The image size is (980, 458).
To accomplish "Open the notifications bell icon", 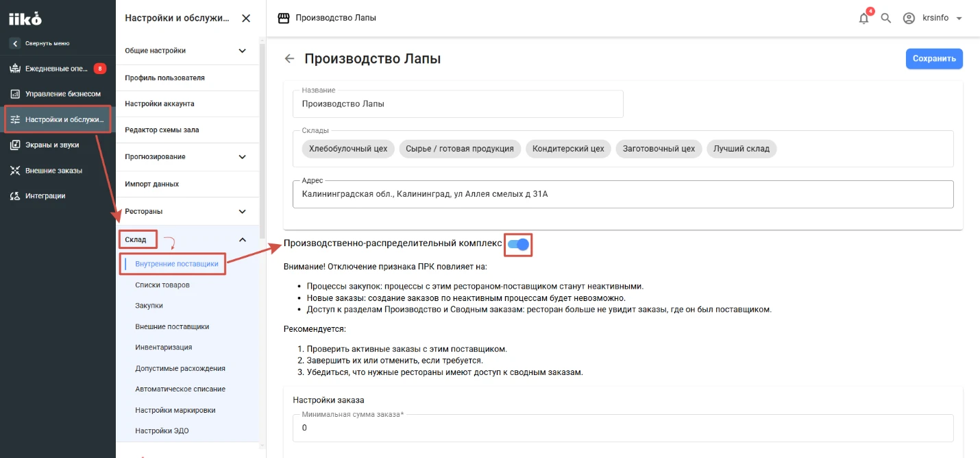I will pyautogui.click(x=863, y=19).
